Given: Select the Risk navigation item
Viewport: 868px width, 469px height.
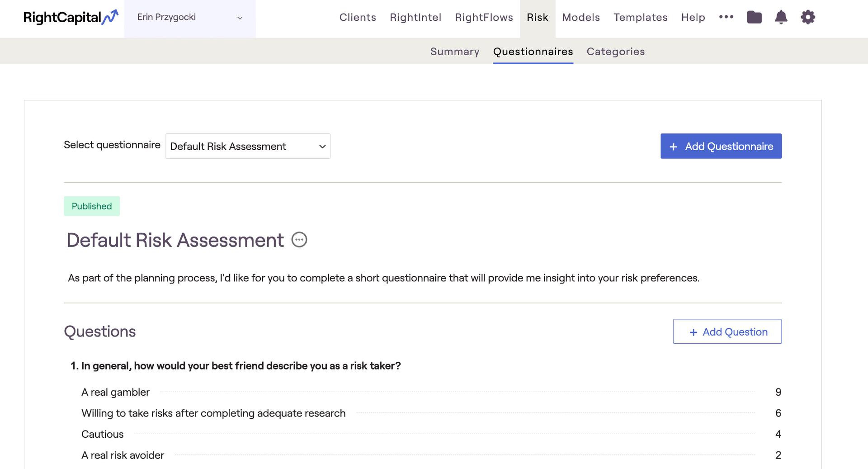Looking at the screenshot, I should click(x=538, y=17).
